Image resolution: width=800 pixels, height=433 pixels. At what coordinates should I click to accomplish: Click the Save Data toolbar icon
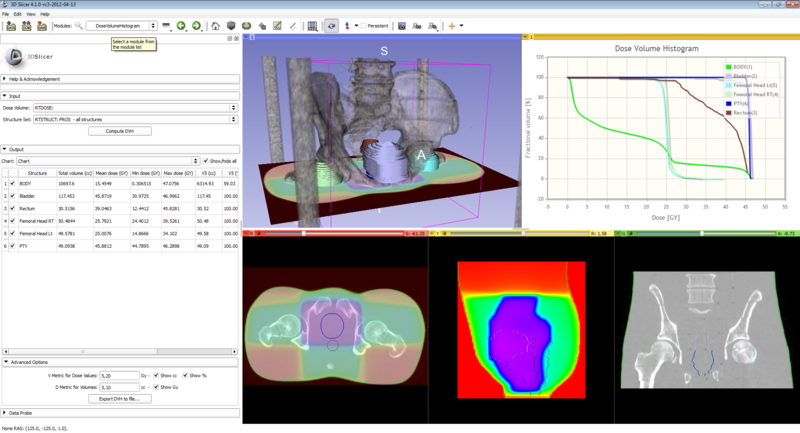pos(42,26)
